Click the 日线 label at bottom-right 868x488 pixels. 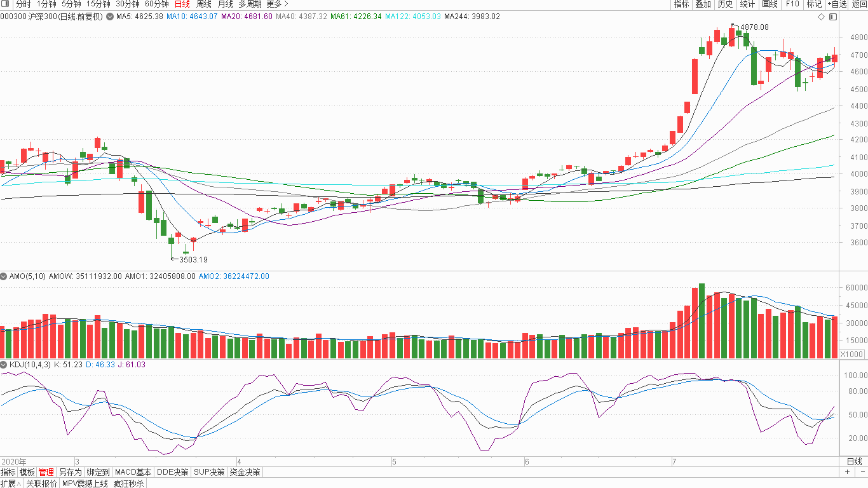tap(854, 461)
